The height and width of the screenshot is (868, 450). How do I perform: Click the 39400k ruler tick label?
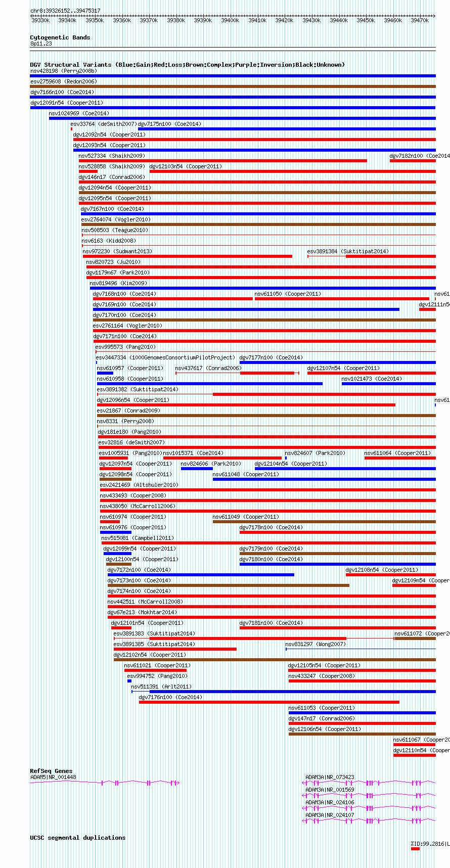[230, 20]
